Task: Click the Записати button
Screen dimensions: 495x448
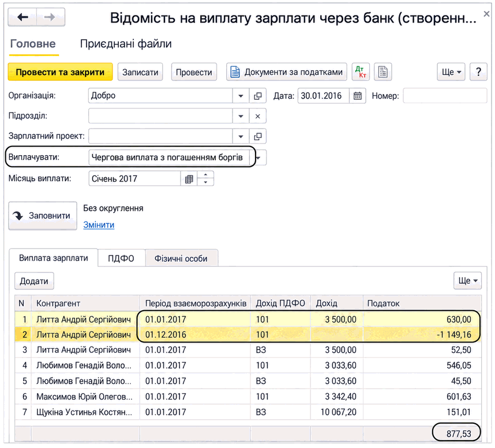Action: click(x=140, y=72)
